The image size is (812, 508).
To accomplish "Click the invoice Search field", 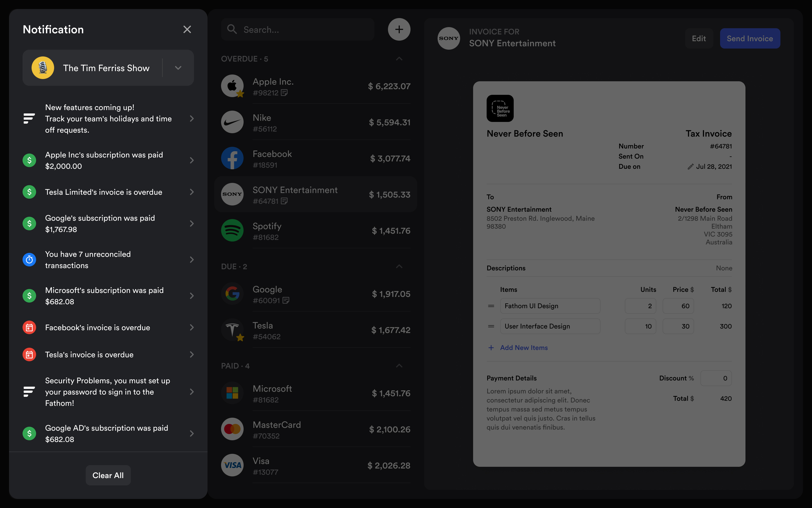I will tap(298, 30).
